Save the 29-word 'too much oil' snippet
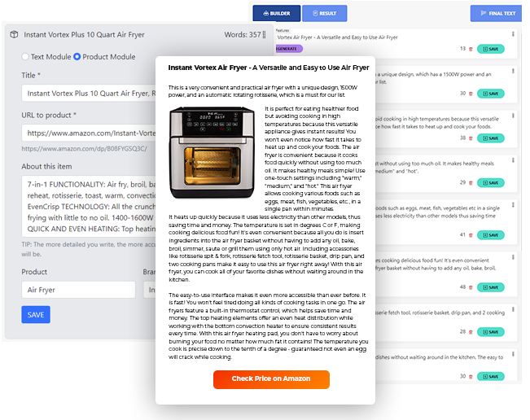Image resolution: width=530 pixels, height=420 pixels. pos(490,183)
